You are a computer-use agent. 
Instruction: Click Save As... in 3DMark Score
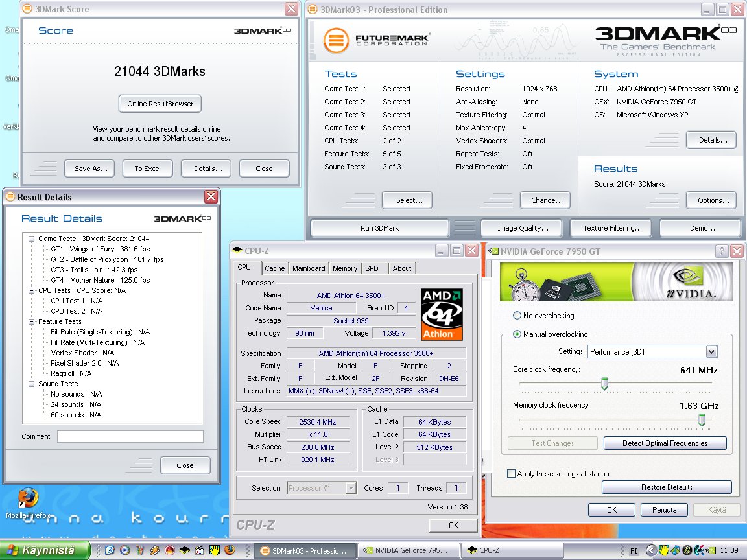89,168
